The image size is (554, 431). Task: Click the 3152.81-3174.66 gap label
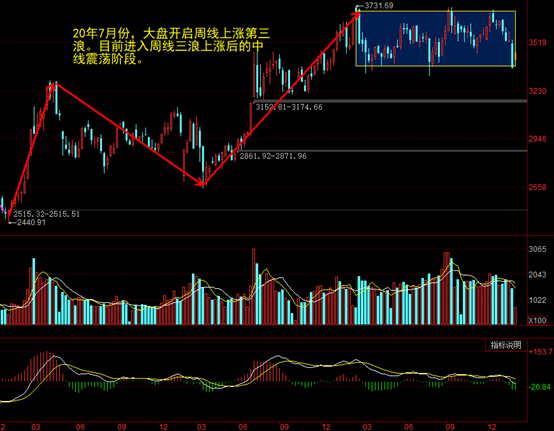[289, 107]
